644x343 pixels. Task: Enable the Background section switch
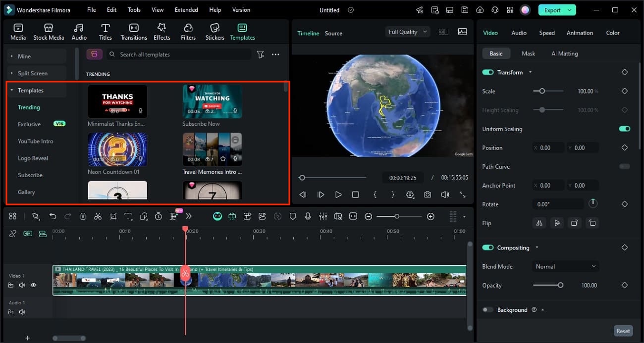487,309
